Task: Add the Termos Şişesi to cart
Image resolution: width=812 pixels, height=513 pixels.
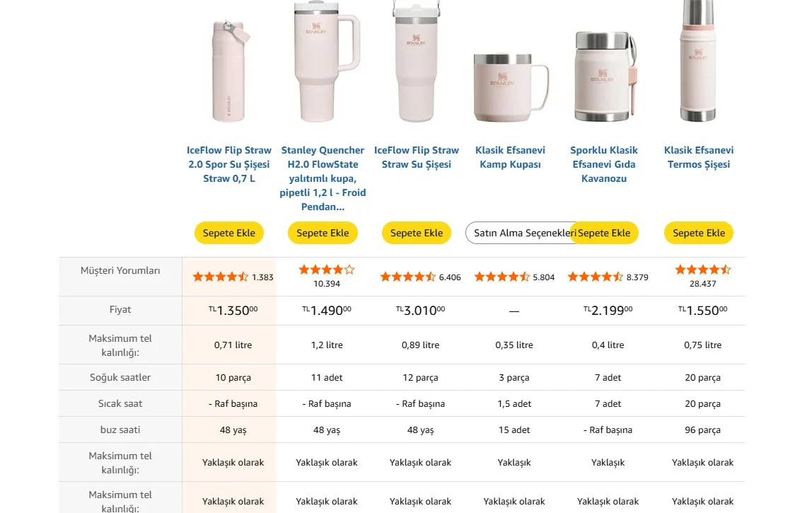Action: coord(699,234)
